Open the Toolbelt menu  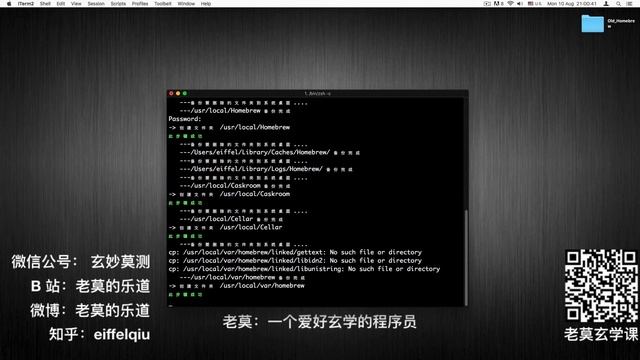[163, 4]
